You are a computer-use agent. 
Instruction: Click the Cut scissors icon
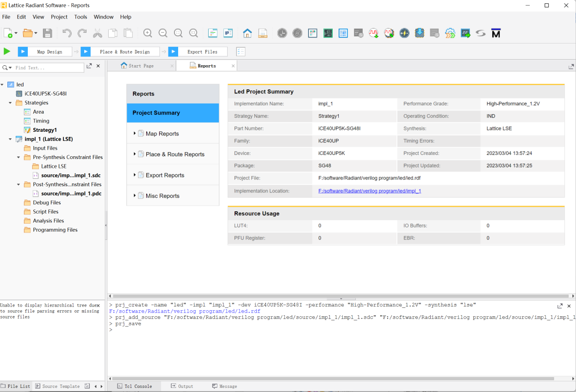(x=98, y=33)
